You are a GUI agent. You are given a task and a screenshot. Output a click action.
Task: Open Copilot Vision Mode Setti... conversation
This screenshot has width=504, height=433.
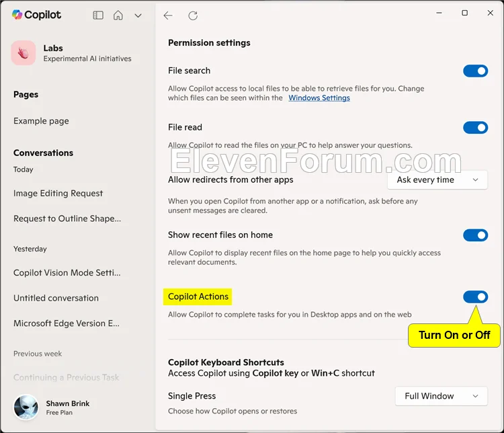click(67, 273)
